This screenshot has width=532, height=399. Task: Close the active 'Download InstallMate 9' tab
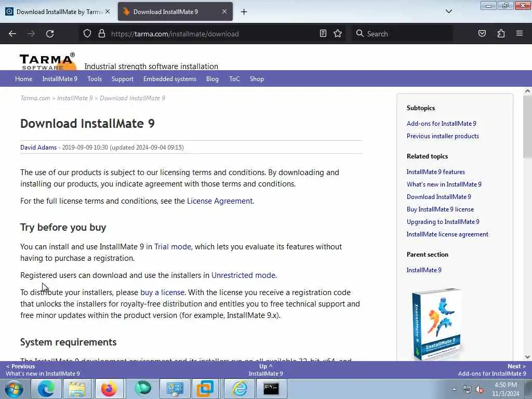click(x=224, y=11)
